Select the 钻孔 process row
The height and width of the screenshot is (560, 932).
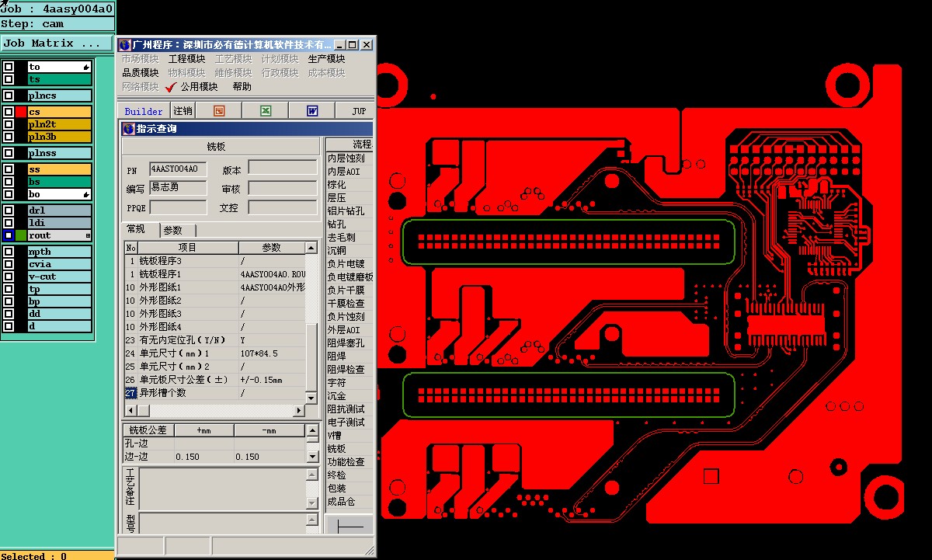point(349,224)
